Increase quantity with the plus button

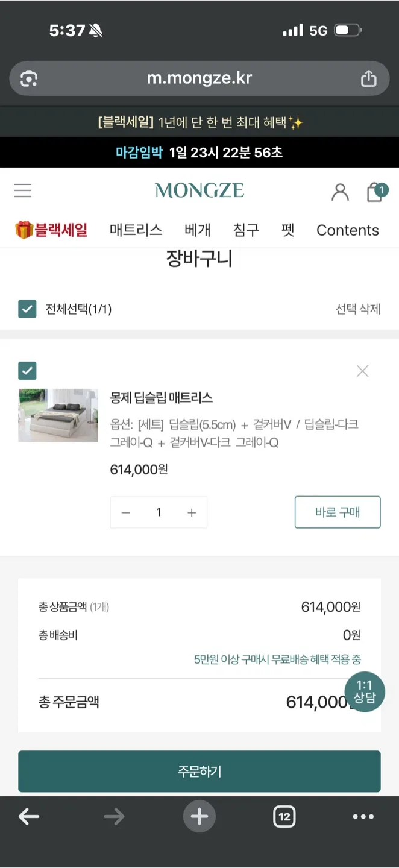pyautogui.click(x=192, y=512)
